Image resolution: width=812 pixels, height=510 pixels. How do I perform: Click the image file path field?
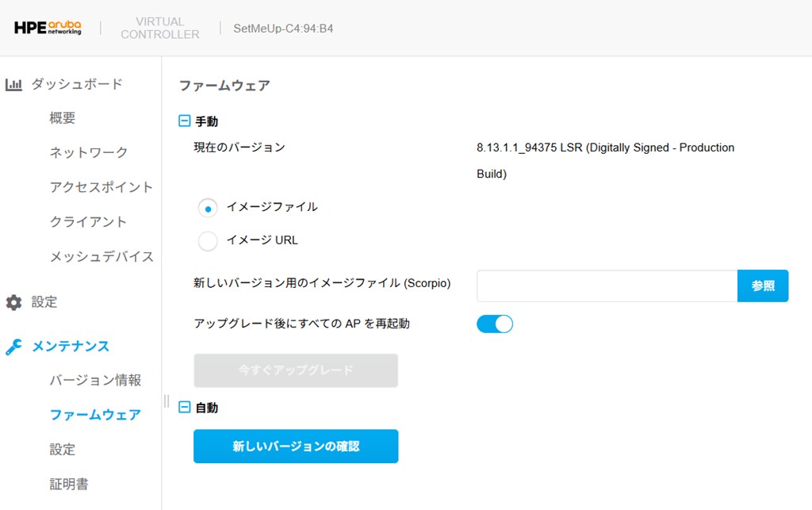607,286
